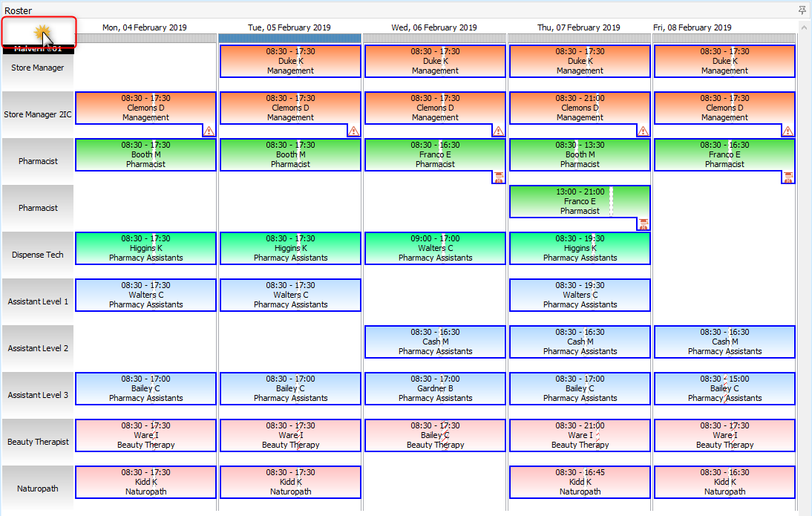The image size is (812, 516).
Task: Select Franco E's Wednesday Pharmacist shift
Action: tap(435, 154)
